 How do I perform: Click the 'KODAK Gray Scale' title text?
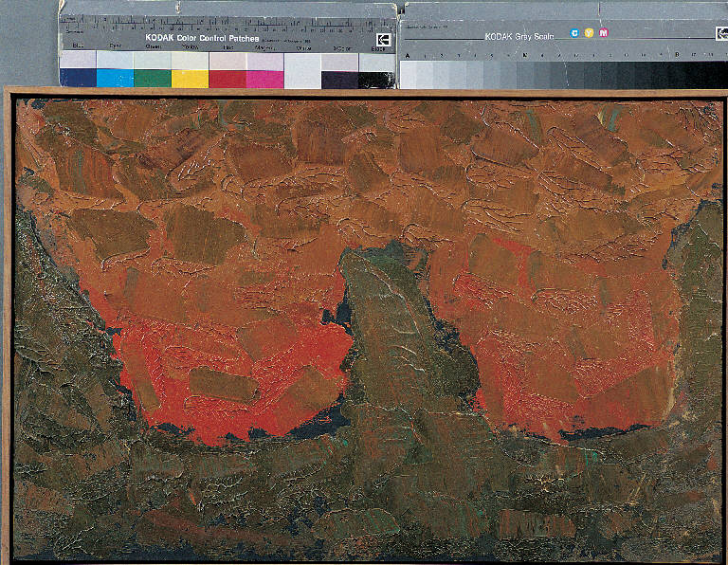[x=519, y=36]
